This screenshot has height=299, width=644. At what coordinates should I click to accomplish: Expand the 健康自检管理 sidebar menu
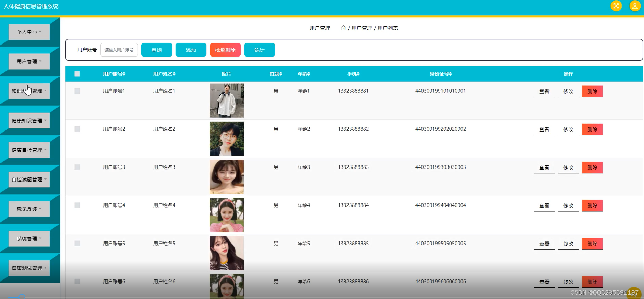tap(29, 150)
